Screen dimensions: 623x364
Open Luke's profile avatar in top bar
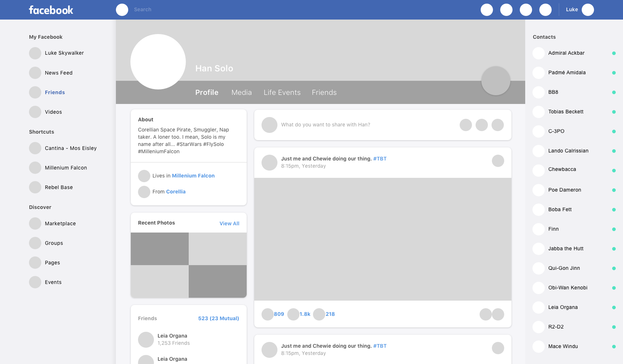[588, 10]
